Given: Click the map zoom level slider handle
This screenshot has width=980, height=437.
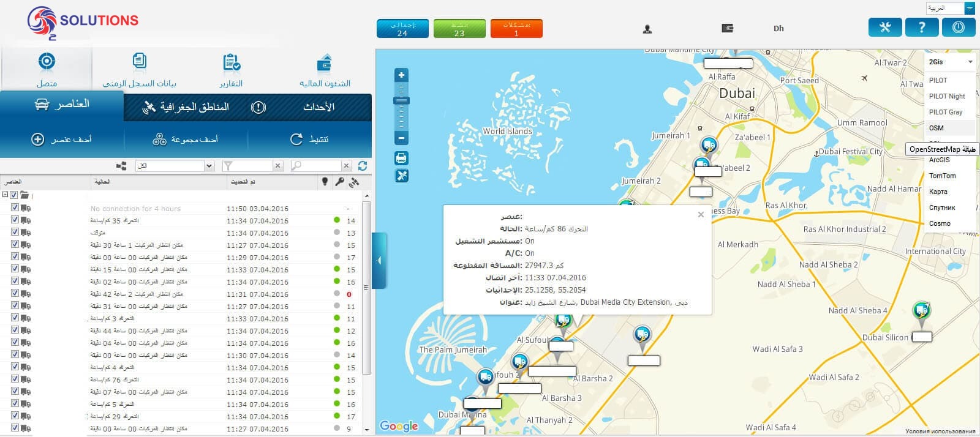Looking at the screenshot, I should [x=401, y=100].
